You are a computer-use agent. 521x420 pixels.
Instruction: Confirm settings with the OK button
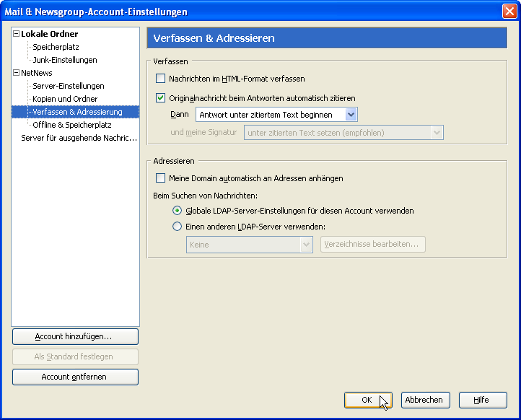(367, 400)
